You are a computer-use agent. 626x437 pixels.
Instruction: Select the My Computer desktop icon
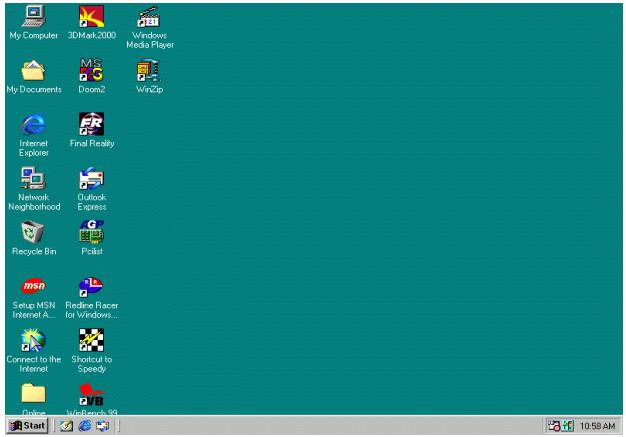pos(34,16)
